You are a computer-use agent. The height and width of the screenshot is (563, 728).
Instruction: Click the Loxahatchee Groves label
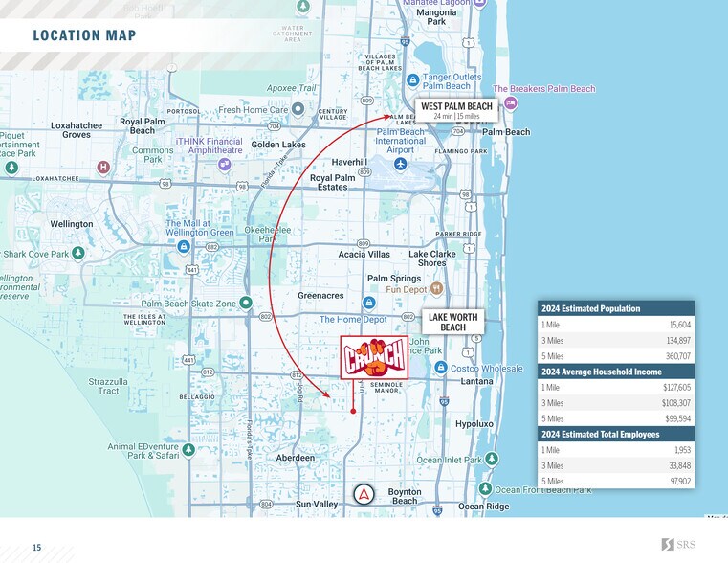(77, 130)
